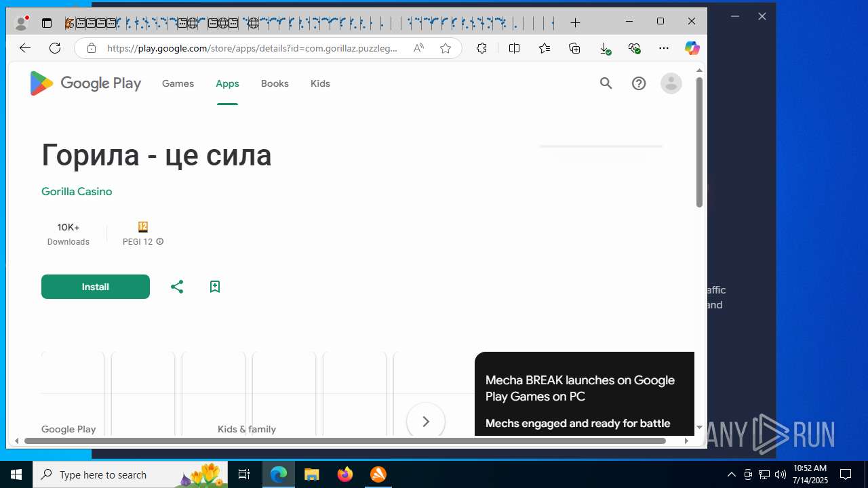Select the Apps tab
This screenshot has width=868, height=488.
tap(227, 83)
